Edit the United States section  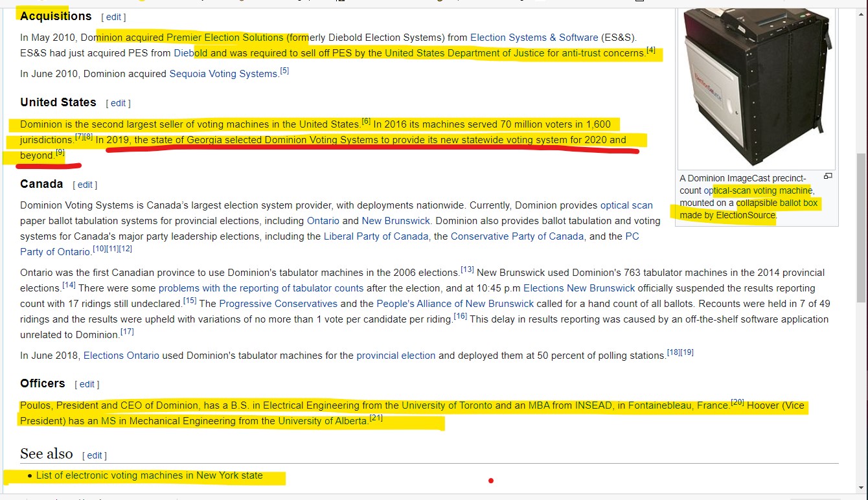pyautogui.click(x=118, y=104)
